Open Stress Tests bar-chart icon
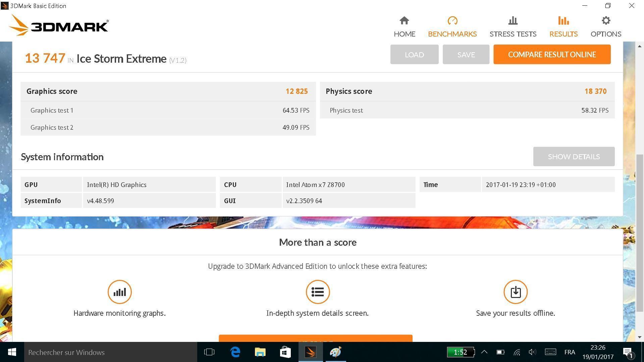 [513, 21]
